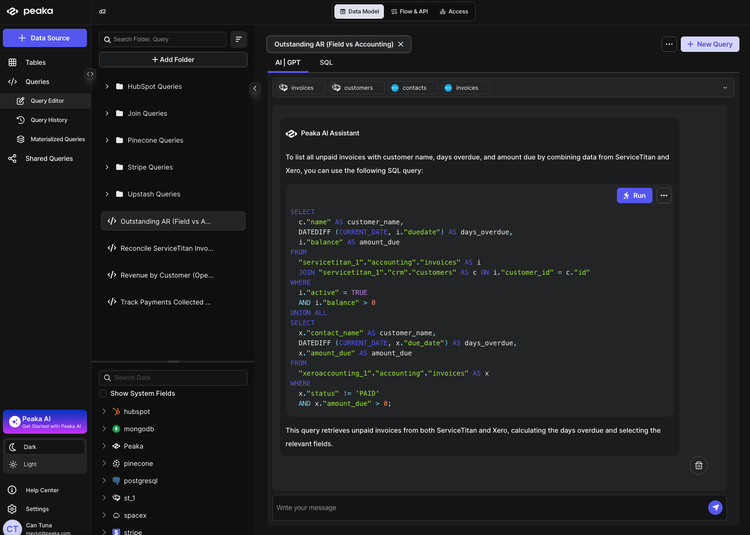This screenshot has width=750, height=535.
Task: Close the Outstanding AR query tab
Action: pos(401,44)
